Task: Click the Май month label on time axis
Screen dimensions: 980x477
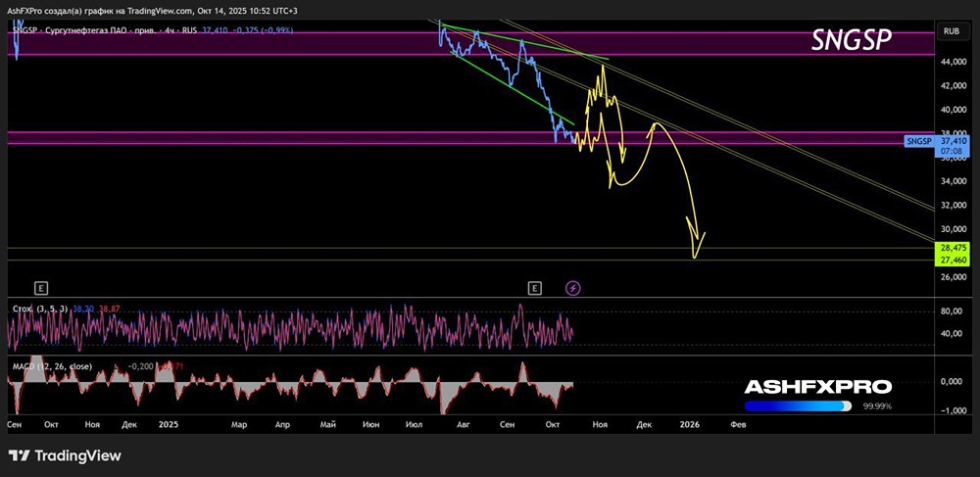Action: point(328,424)
